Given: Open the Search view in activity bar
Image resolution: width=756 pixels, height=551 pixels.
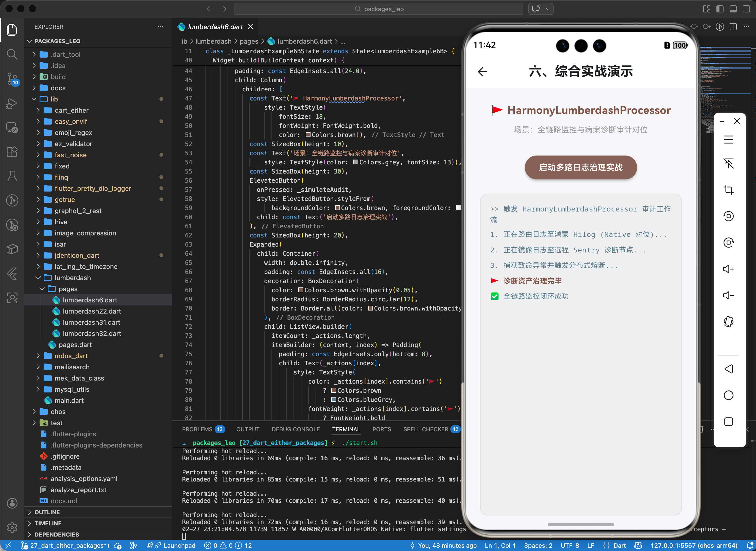Looking at the screenshot, I should pos(12,54).
